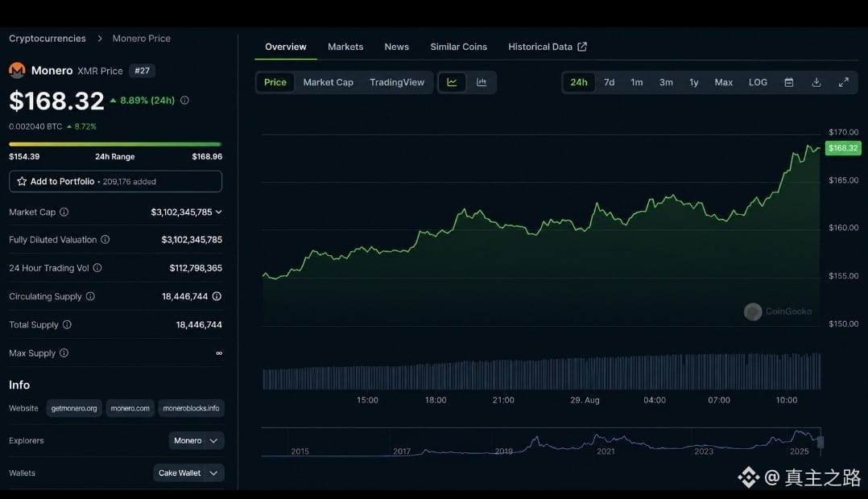
Task: Toggle LOG scale on chart
Action: [758, 82]
